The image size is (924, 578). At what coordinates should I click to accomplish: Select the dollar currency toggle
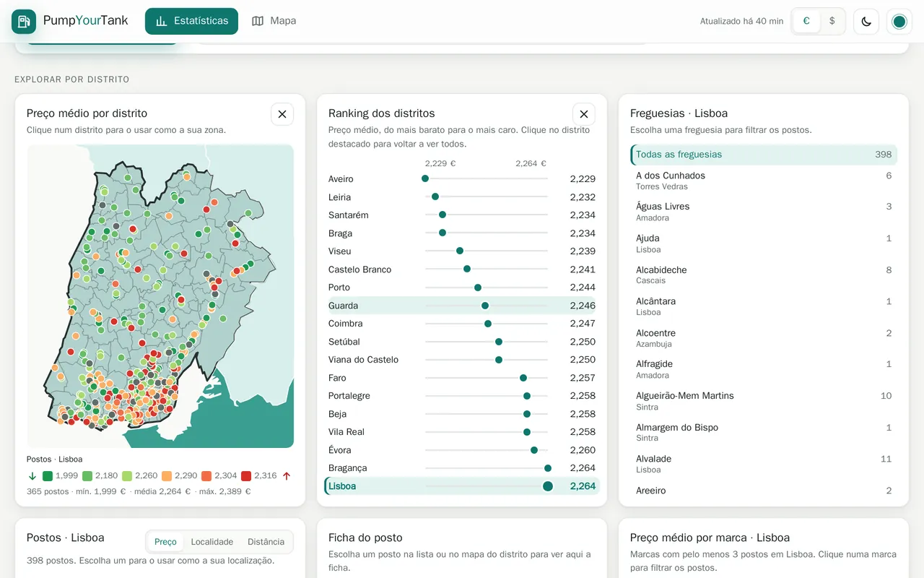pyautogui.click(x=832, y=21)
